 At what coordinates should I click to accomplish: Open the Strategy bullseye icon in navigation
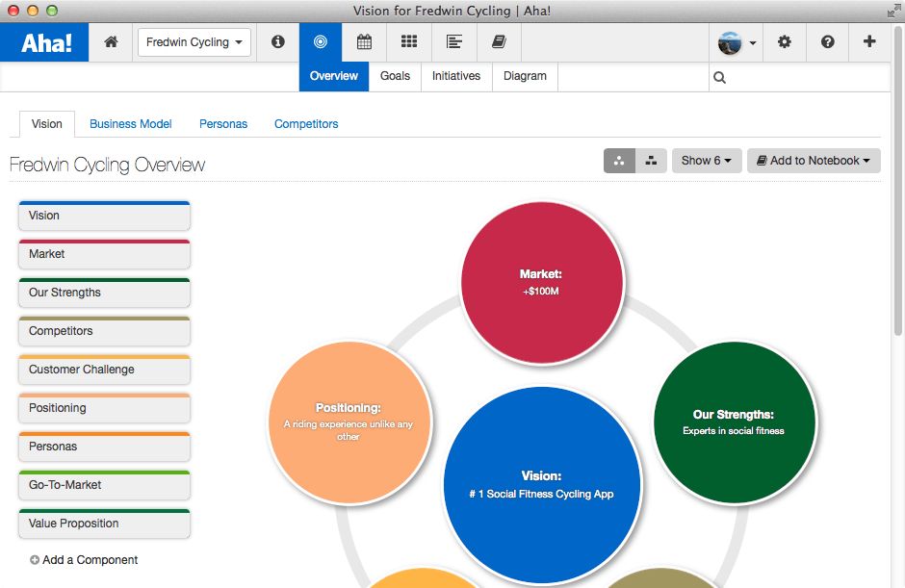(322, 42)
